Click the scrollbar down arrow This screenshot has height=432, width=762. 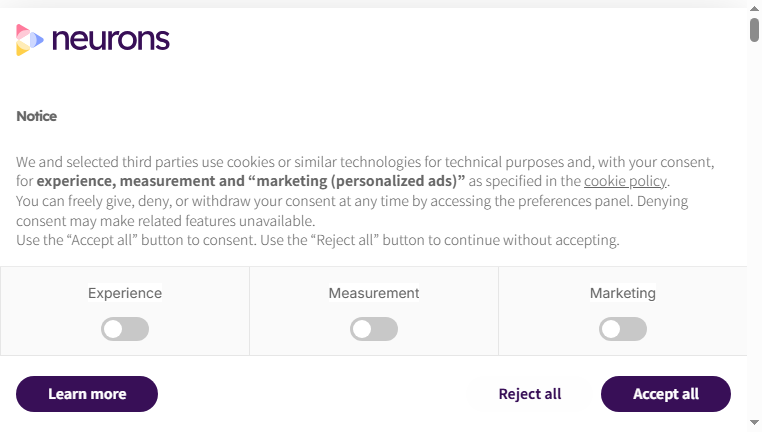coord(754,422)
